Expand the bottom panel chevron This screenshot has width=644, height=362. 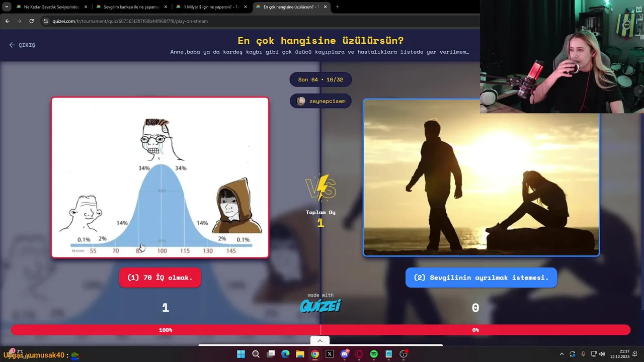click(x=320, y=341)
